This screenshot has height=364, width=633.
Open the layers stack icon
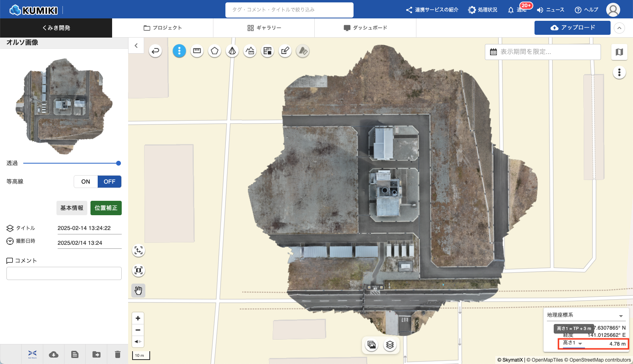[x=390, y=345]
